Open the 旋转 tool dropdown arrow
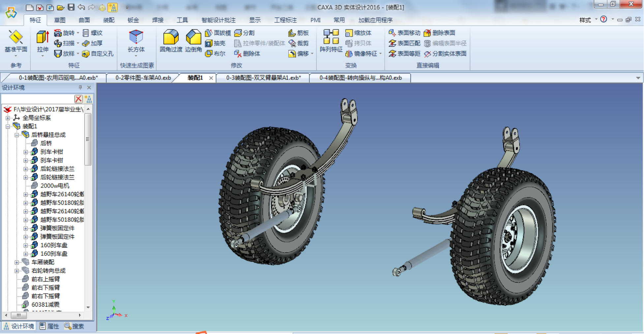644x334 pixels. tap(78, 33)
